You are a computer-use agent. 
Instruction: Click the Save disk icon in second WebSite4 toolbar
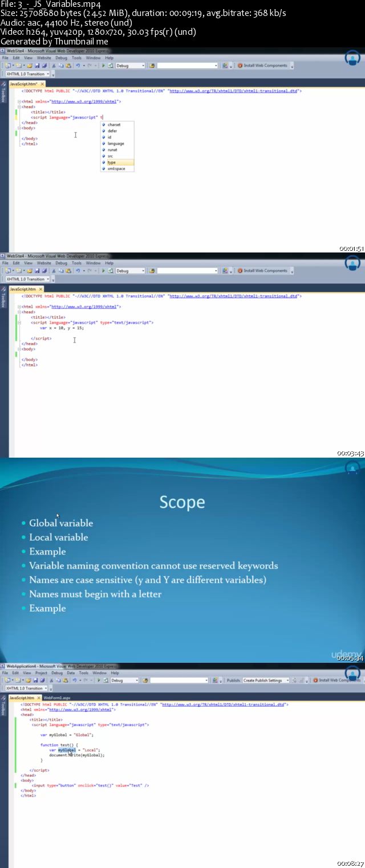click(x=36, y=271)
